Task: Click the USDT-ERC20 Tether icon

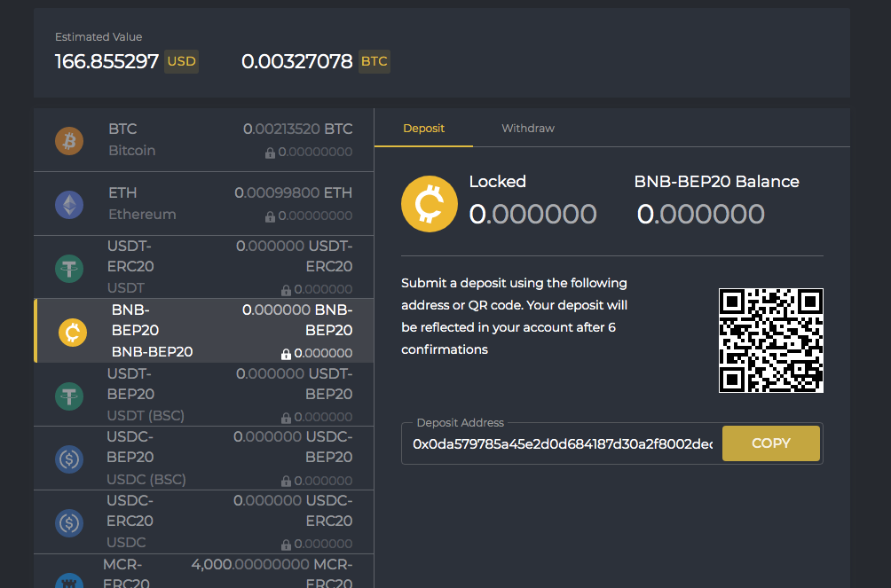Action: coord(69,267)
